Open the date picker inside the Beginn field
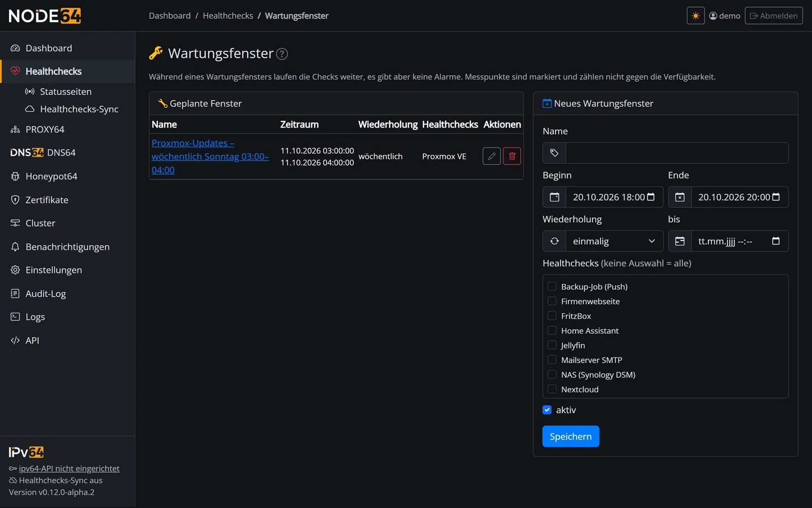This screenshot has width=812, height=508. point(651,197)
